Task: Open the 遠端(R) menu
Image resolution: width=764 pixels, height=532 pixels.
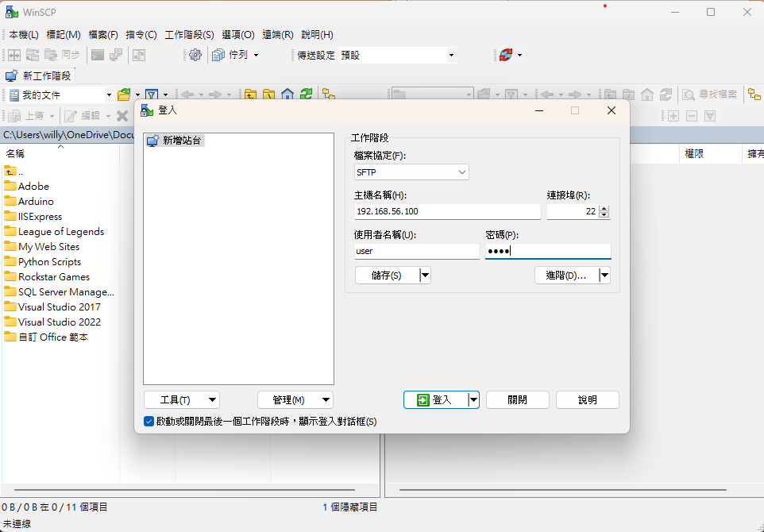Action: [278, 35]
